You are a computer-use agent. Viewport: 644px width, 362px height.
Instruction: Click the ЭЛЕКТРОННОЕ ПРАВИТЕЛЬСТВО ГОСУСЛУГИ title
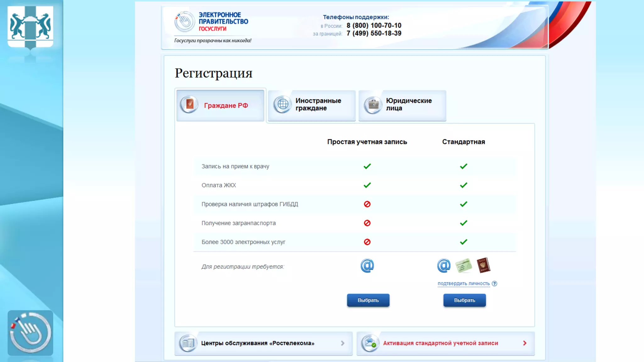tap(223, 22)
